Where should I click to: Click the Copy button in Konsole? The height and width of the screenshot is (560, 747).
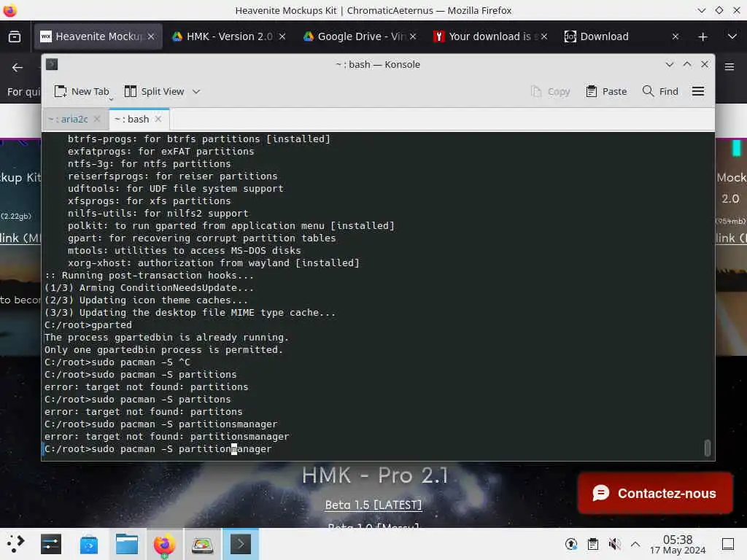coord(550,91)
